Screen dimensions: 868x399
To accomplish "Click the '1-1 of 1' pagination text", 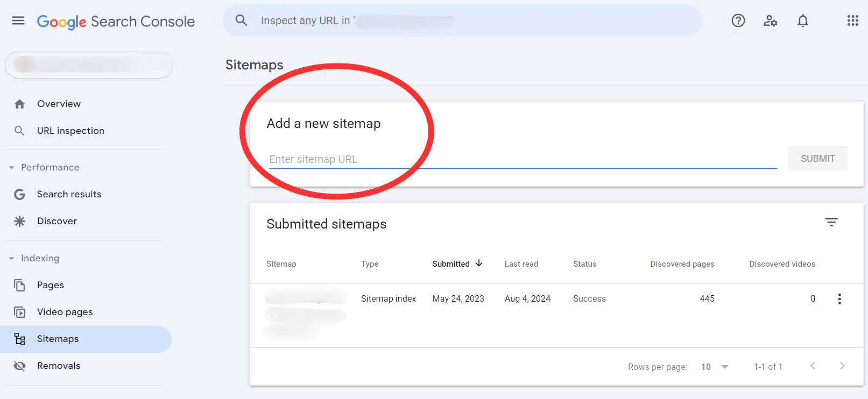I will tap(768, 367).
